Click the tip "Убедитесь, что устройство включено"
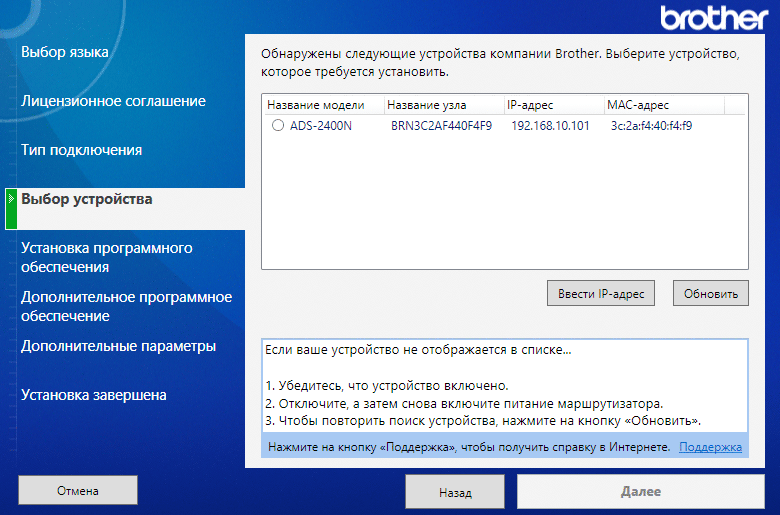Image resolution: width=780 pixels, height=515 pixels. tap(387, 386)
